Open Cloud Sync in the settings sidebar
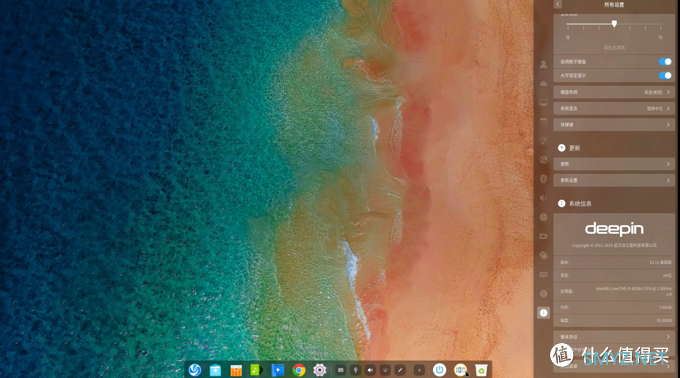This screenshot has width=680, height=378. click(x=543, y=83)
